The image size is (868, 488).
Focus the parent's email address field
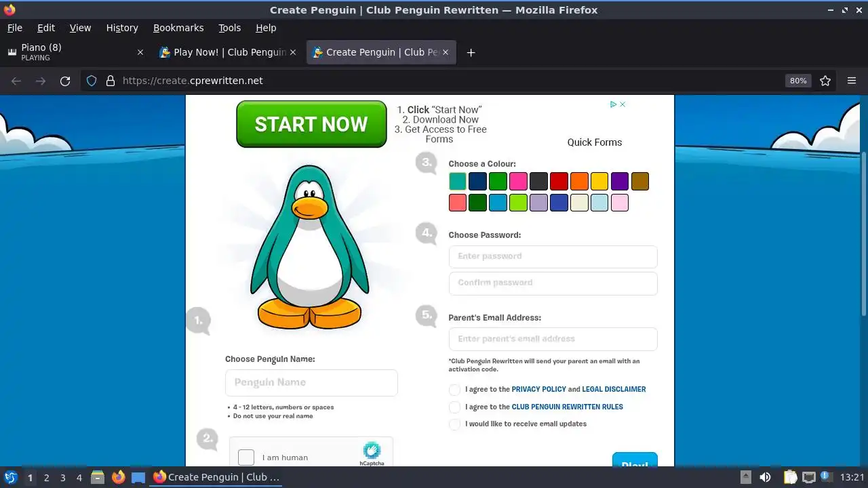coord(553,339)
